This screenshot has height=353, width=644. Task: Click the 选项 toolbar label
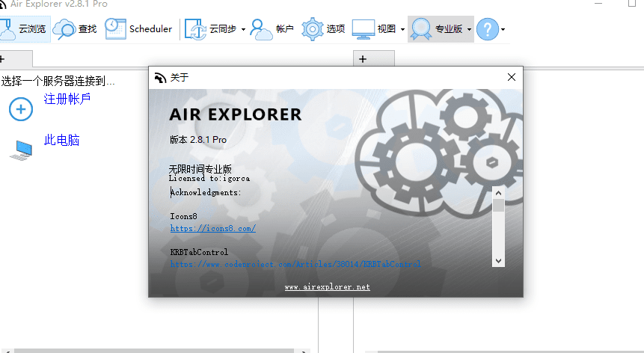point(336,29)
